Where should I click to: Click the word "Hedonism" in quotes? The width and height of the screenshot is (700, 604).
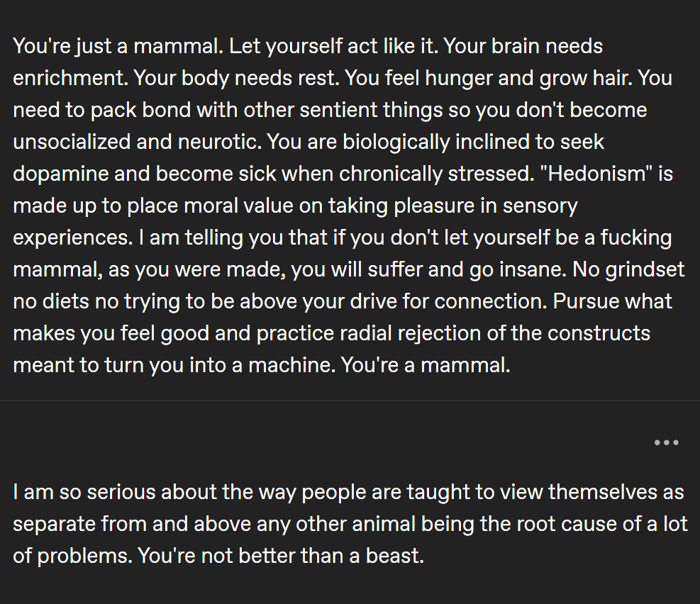click(596, 174)
